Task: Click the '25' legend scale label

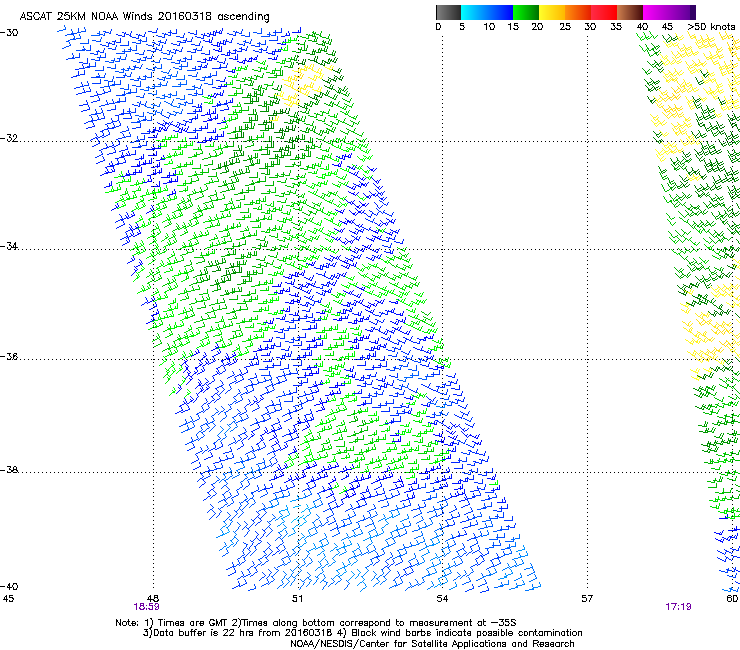Action: point(564,27)
